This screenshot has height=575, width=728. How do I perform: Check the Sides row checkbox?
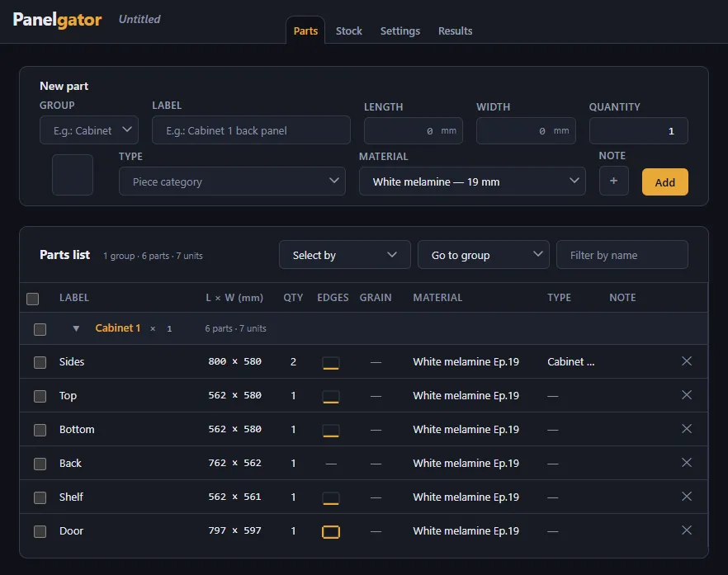40,362
